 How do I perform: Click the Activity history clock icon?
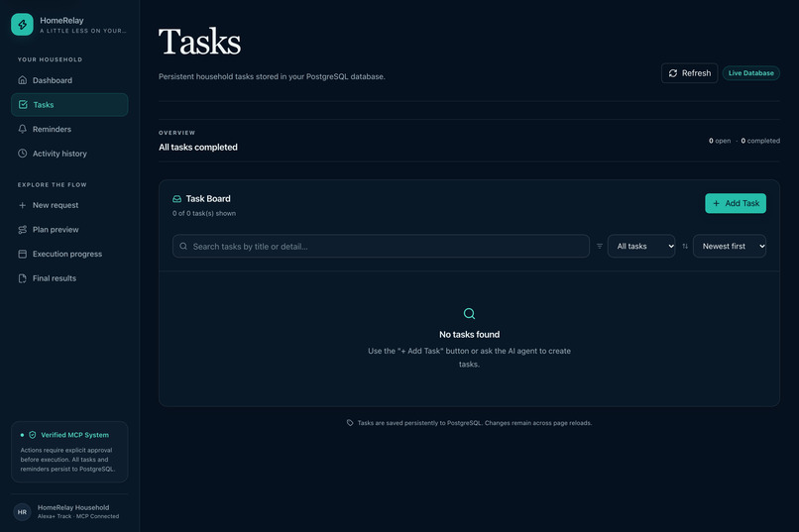23,154
